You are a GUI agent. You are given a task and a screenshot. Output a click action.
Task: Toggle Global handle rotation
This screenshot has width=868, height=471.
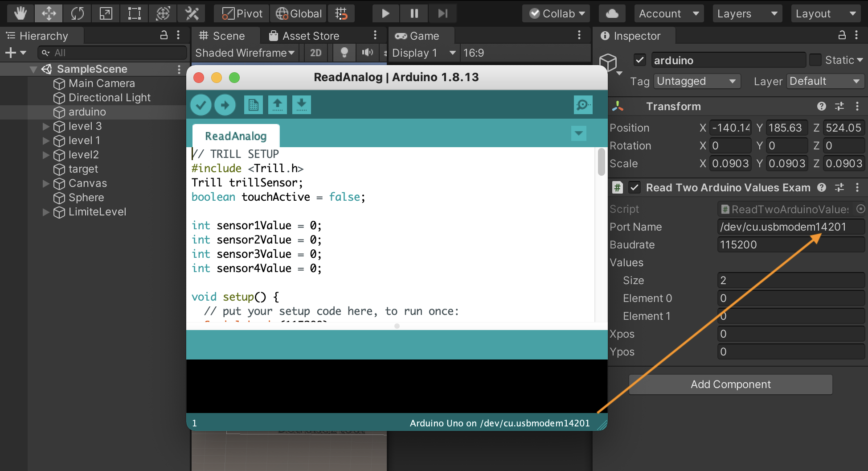point(299,13)
